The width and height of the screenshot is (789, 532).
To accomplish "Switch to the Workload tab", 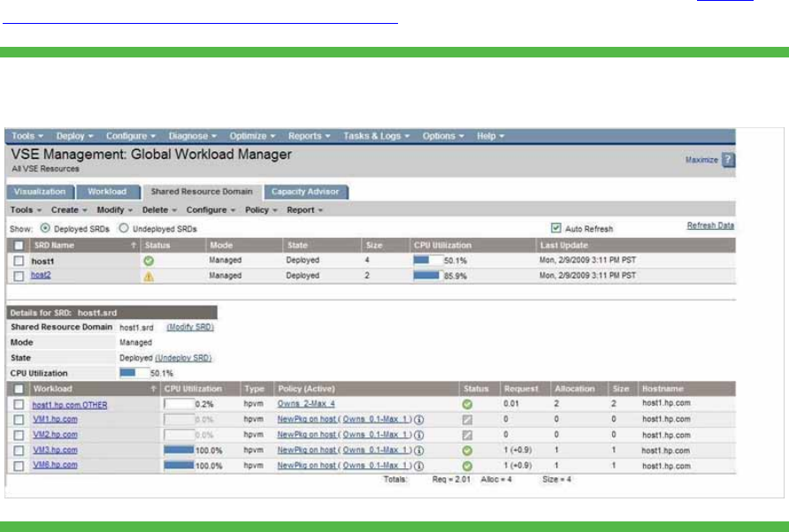I will click(107, 192).
